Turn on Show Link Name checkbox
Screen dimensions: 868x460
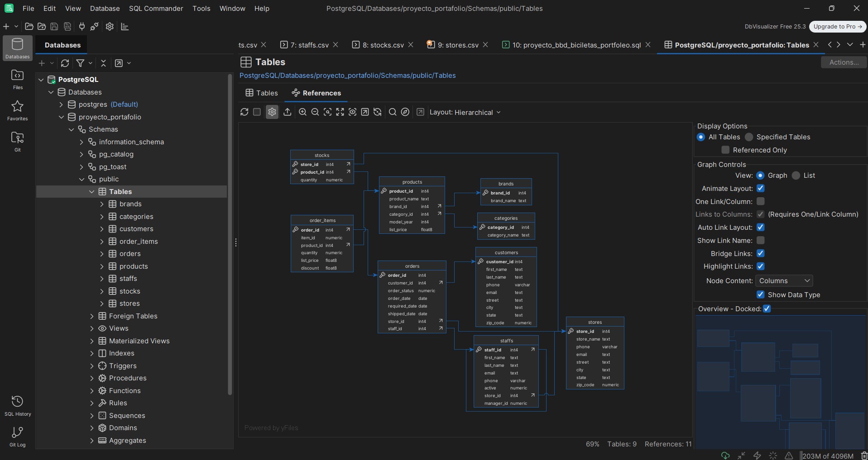point(761,241)
